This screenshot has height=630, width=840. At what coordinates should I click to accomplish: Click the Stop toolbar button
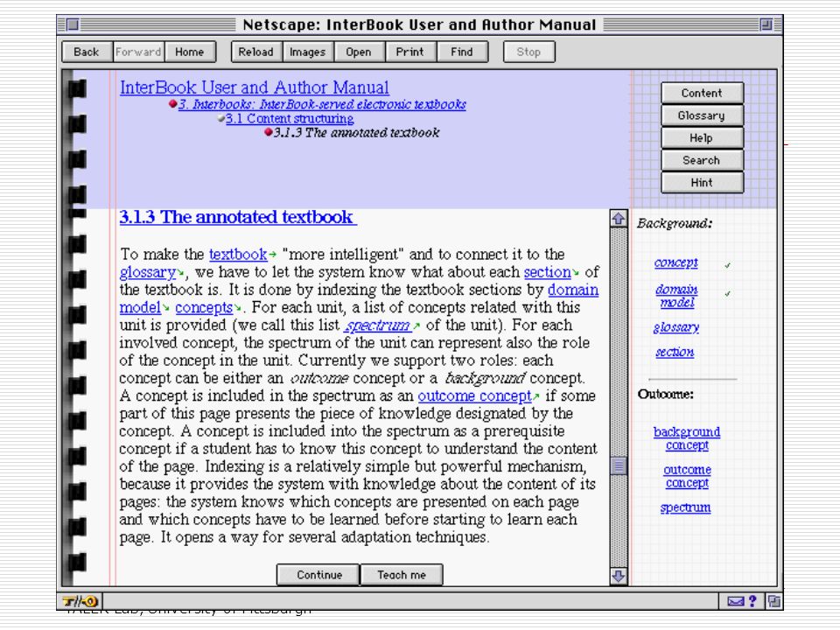click(529, 52)
